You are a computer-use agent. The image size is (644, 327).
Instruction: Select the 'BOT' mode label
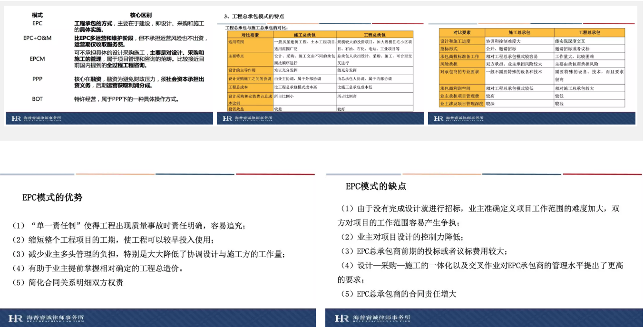point(38,99)
